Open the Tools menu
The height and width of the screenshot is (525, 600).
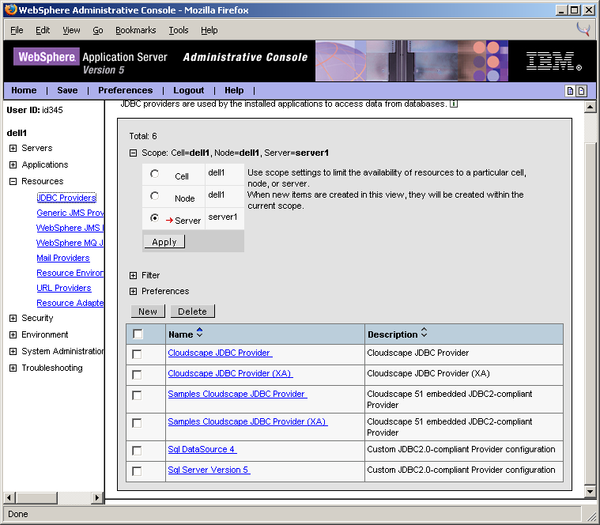tap(178, 30)
